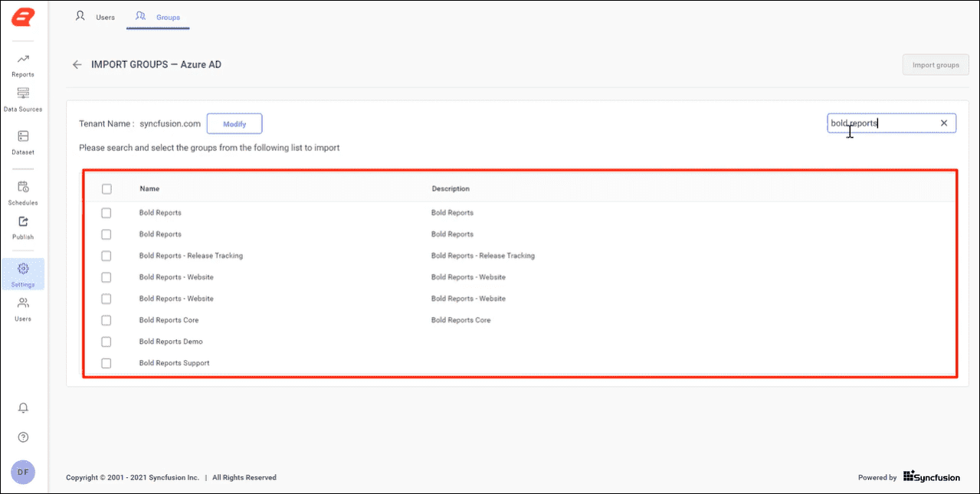This screenshot has height=494, width=980.
Task: Open Users in the sidebar
Action: (x=23, y=309)
